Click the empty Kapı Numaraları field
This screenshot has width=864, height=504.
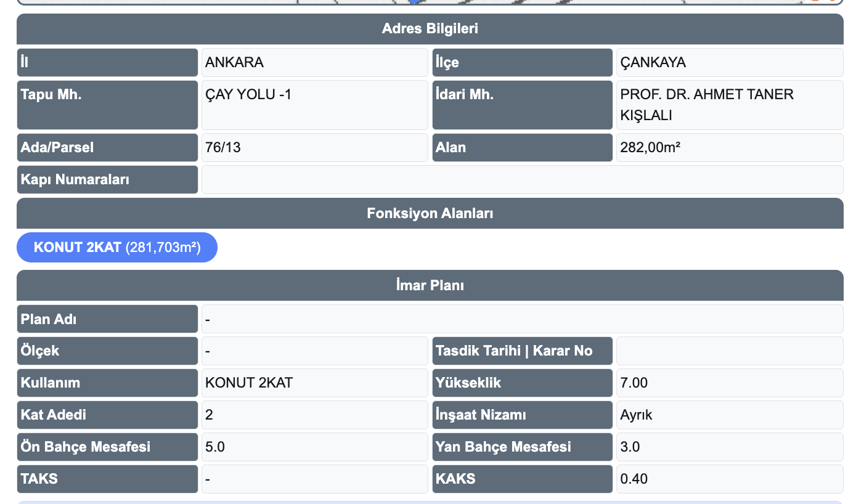click(522, 179)
